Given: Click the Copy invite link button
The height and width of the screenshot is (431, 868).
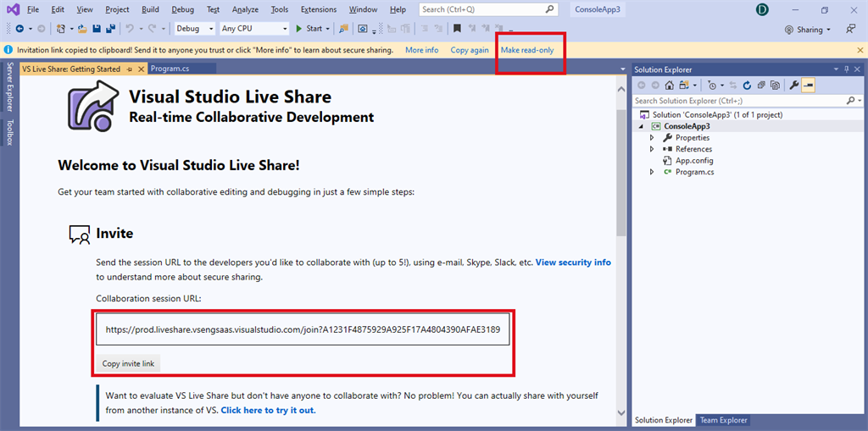Looking at the screenshot, I should [x=129, y=363].
